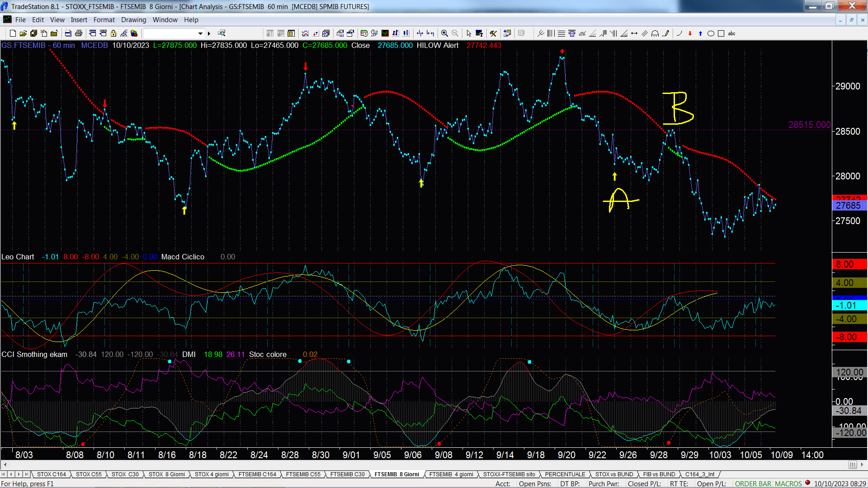The height and width of the screenshot is (488, 868).
Task: Click the Open workspace folder icon
Action: [23, 33]
